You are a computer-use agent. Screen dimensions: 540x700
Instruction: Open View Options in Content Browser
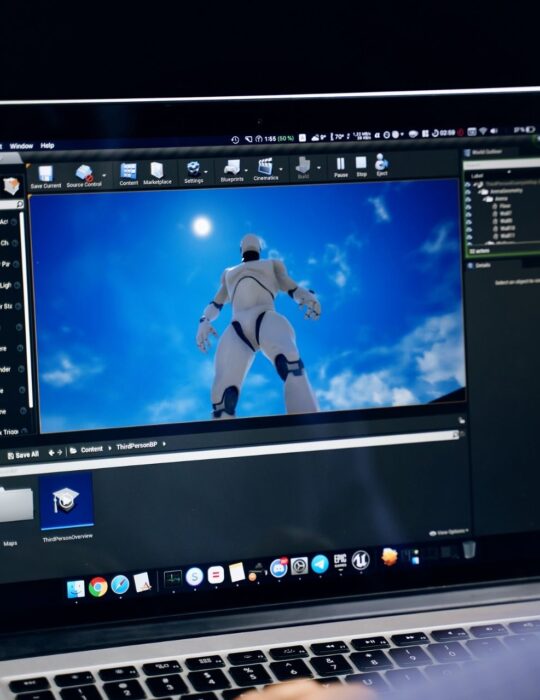[449, 532]
